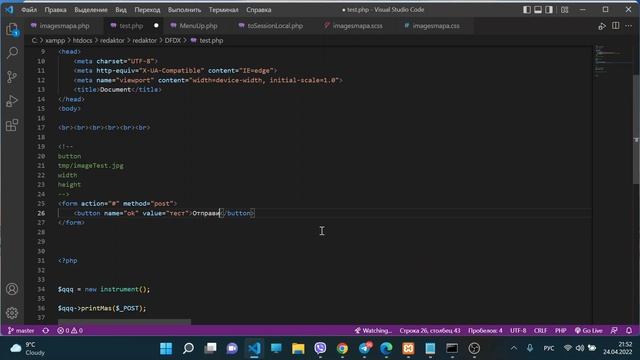The image size is (640, 360).
Task: Open errors and warnings count in status bar
Action: pyautogui.click(x=70, y=331)
